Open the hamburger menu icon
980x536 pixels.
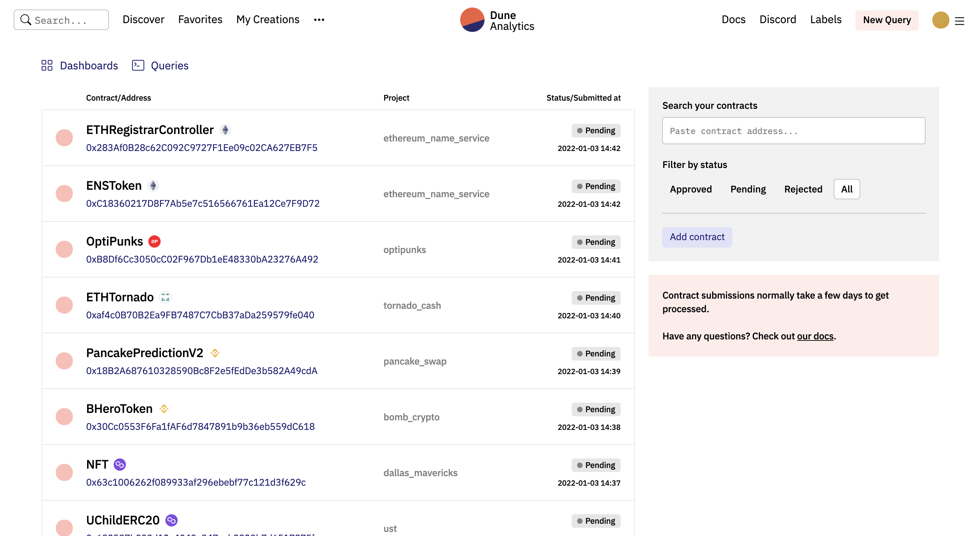(x=960, y=21)
